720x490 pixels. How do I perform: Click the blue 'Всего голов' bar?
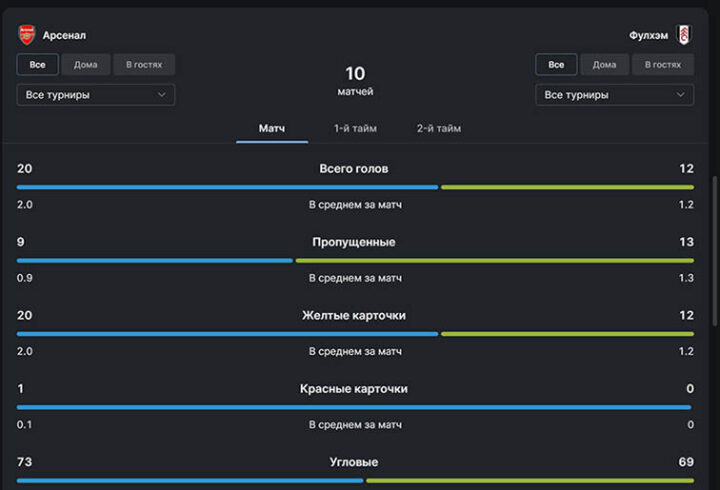[x=227, y=187]
